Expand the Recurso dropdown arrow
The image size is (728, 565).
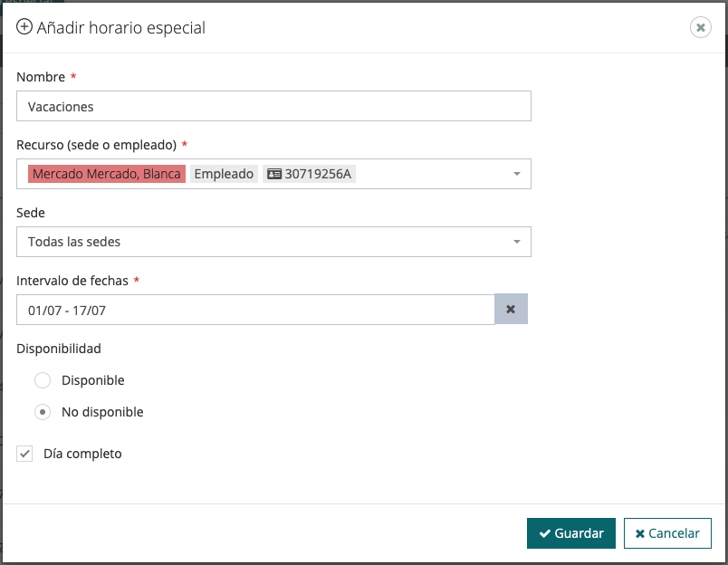click(x=516, y=174)
